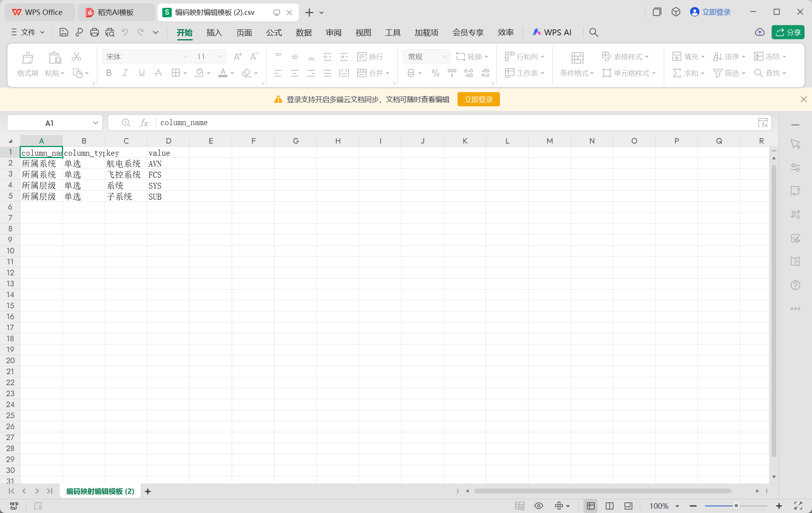Viewport: 812px width, 513px height.
Task: Expand the 文件 menu
Action: (28, 33)
